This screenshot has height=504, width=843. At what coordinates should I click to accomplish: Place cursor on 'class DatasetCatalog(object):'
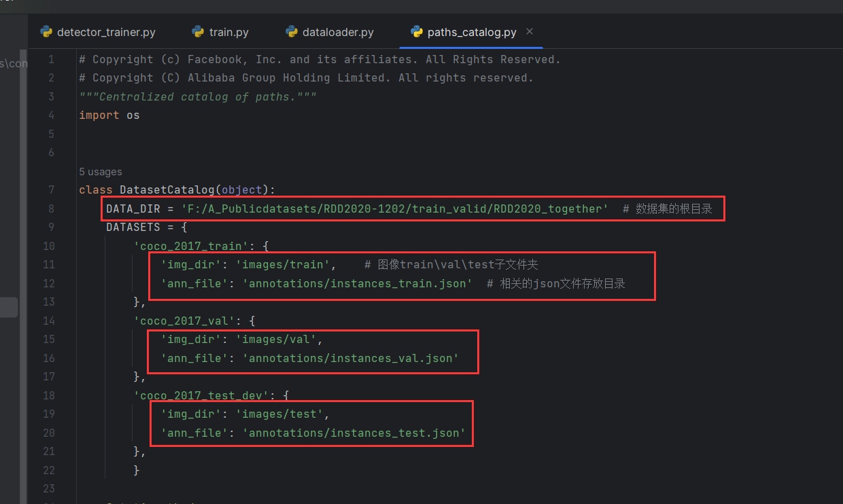pyautogui.click(x=177, y=190)
